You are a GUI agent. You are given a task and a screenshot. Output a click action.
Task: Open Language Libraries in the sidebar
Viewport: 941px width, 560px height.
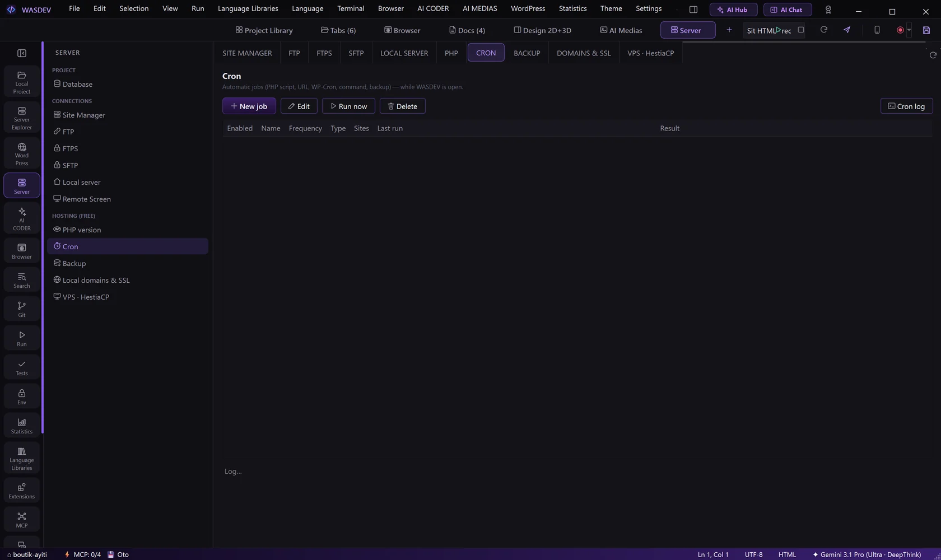tap(22, 459)
